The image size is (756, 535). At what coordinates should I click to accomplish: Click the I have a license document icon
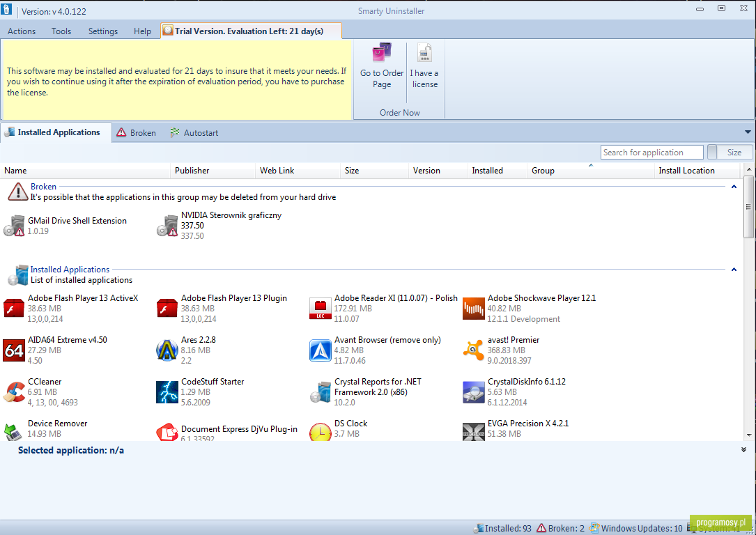click(424, 52)
